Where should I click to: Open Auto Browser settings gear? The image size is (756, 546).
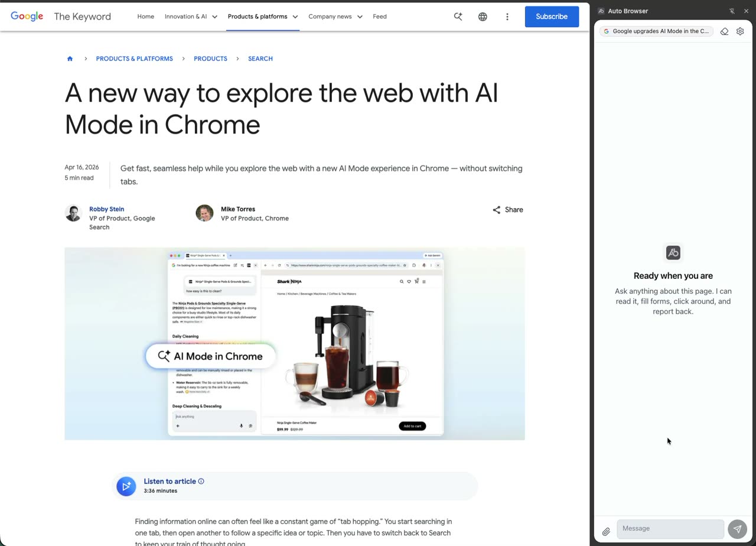740,31
